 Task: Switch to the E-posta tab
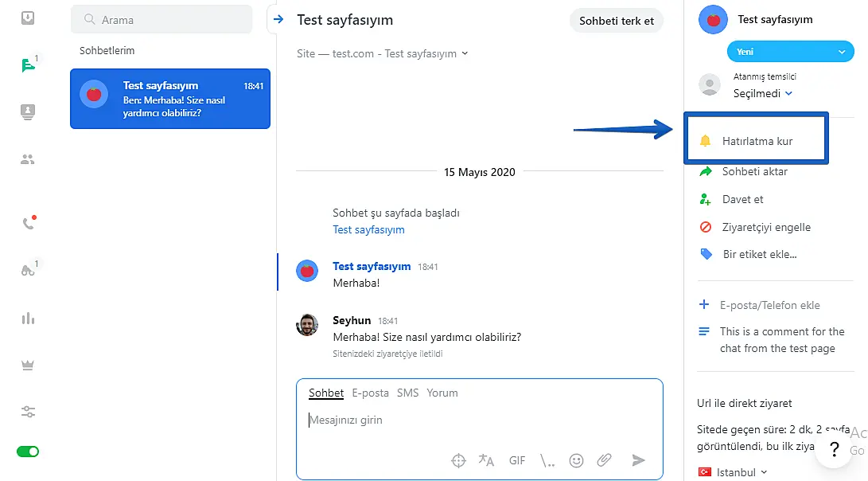[x=370, y=393]
